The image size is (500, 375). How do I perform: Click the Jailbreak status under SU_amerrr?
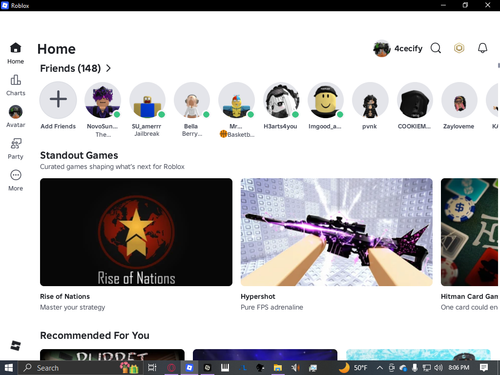click(x=147, y=134)
